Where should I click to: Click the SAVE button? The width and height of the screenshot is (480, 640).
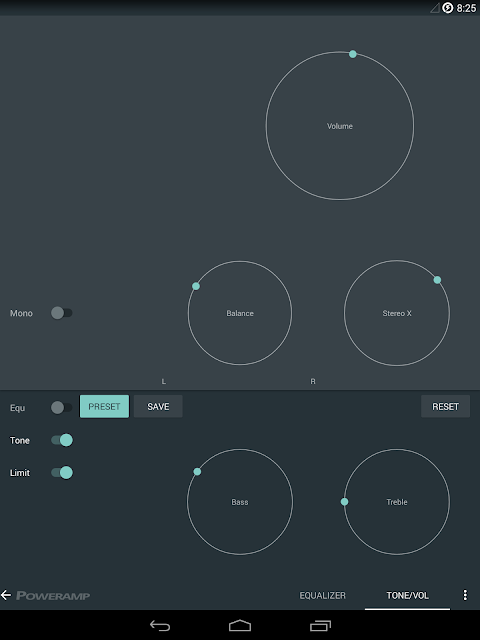click(x=158, y=407)
